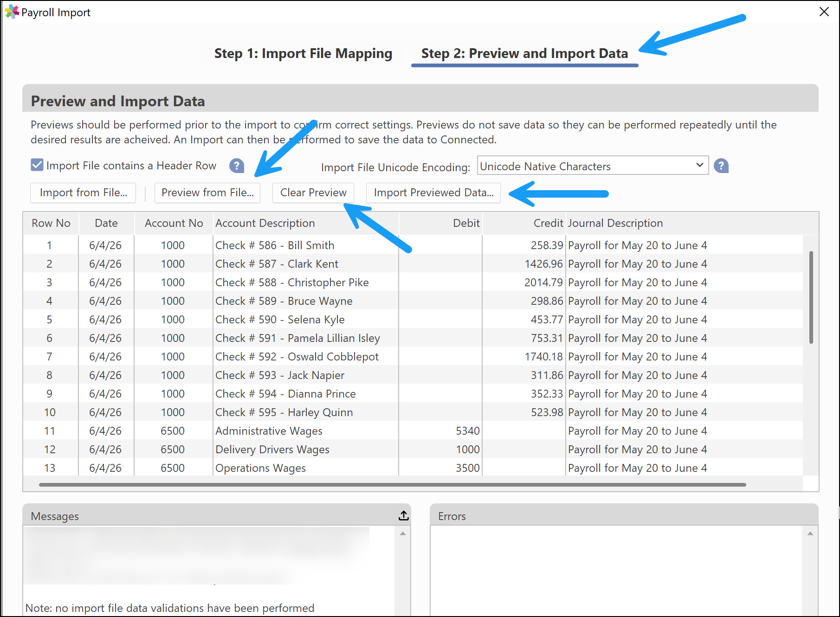Screen dimensions: 840x617
Task: Click Import from File button
Action: pos(83,193)
